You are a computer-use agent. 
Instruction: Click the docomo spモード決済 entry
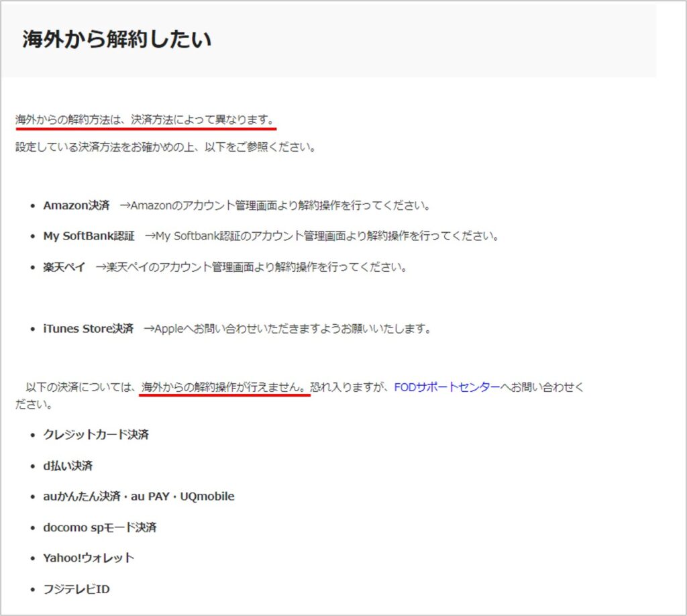[101, 527]
